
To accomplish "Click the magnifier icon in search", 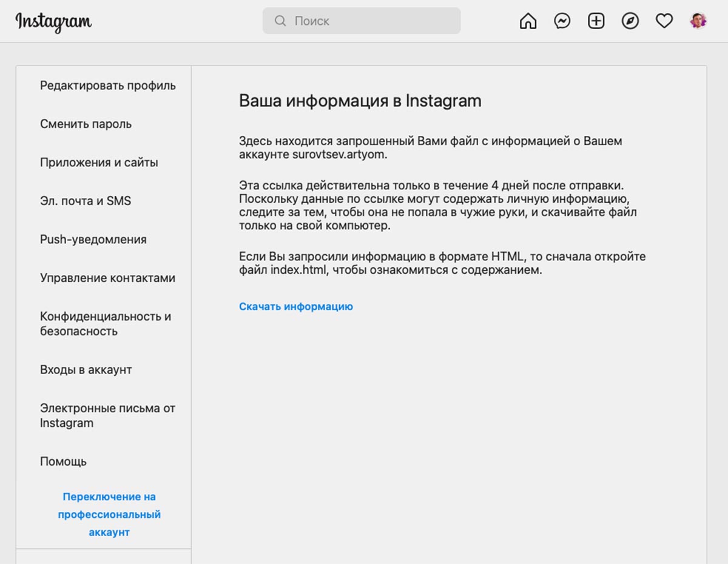I will [280, 21].
